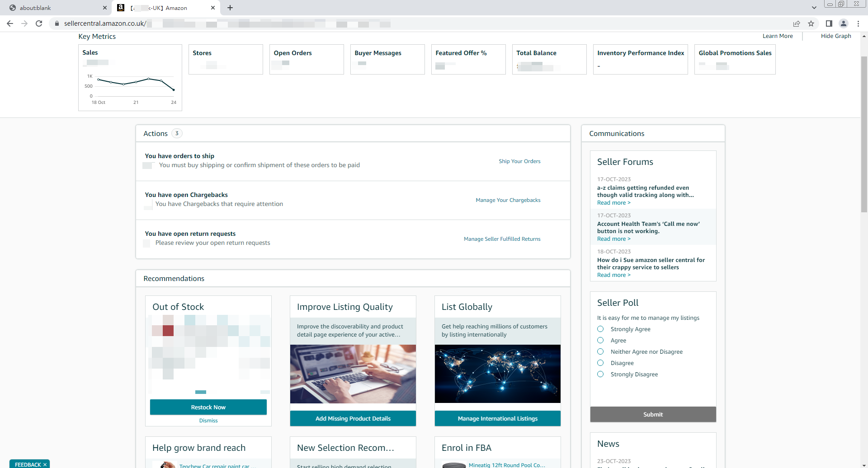Select Agree in Seller Poll
Screen dimensions: 868x468
tap(600, 340)
